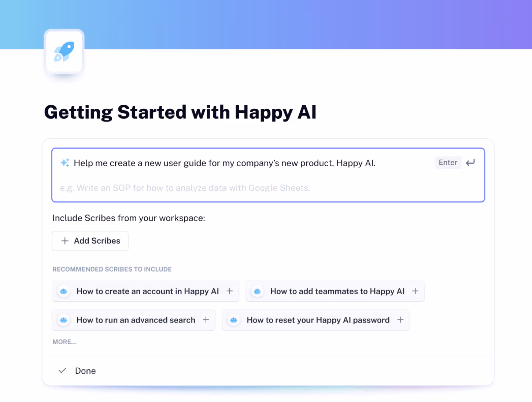Click the plus icon in Add Scribes
This screenshot has height=402, width=532.
click(65, 241)
